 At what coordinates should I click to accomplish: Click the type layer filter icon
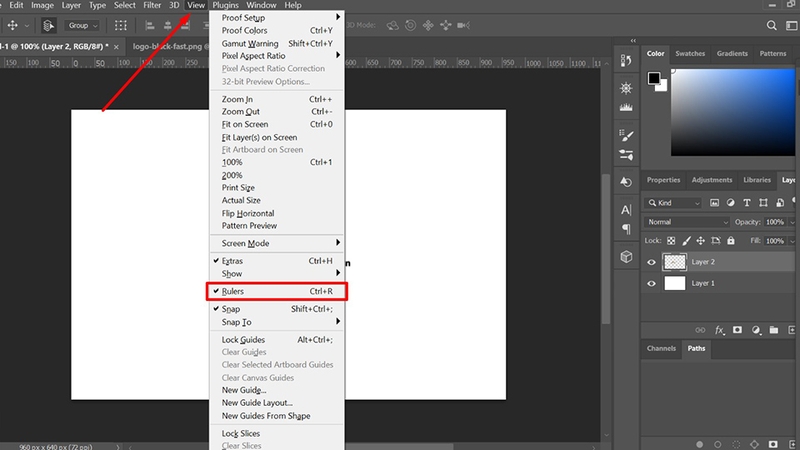(x=747, y=203)
